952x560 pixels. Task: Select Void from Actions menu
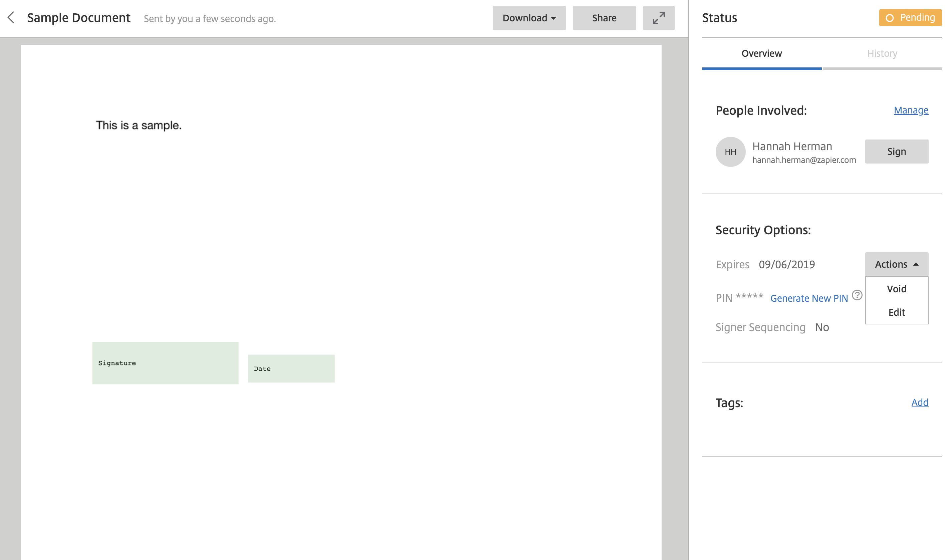pyautogui.click(x=896, y=289)
